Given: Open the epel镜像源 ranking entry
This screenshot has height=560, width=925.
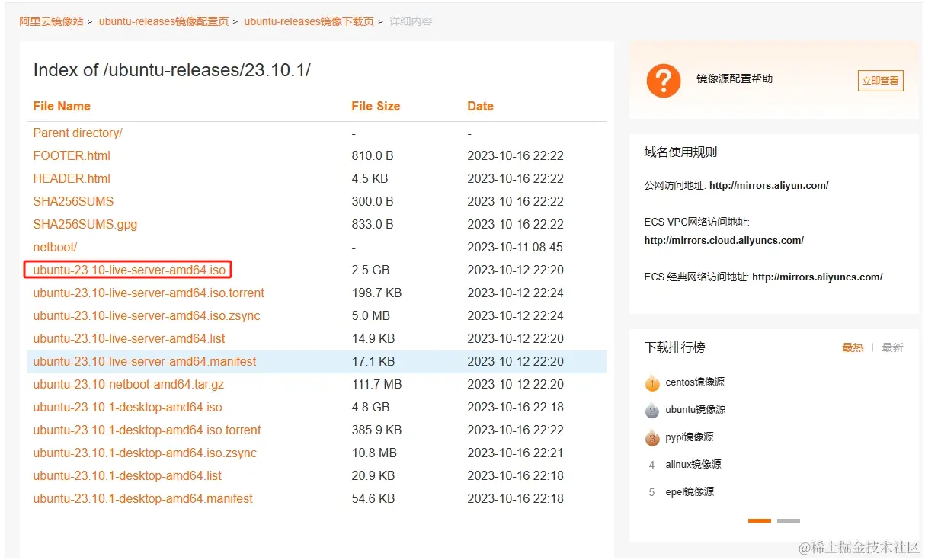Looking at the screenshot, I should click(x=690, y=492).
